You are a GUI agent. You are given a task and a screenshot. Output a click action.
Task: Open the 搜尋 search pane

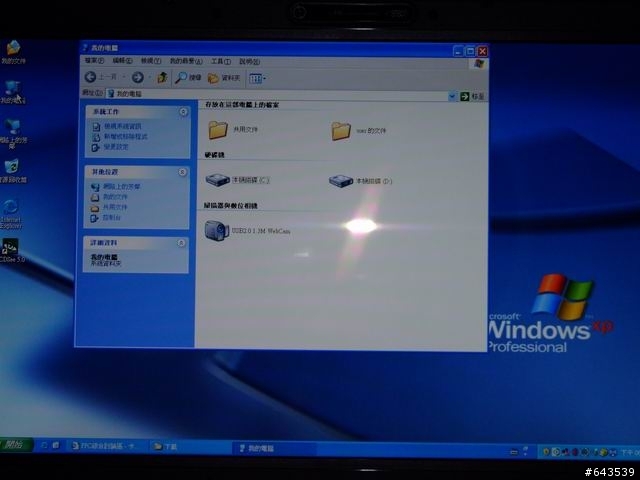188,78
